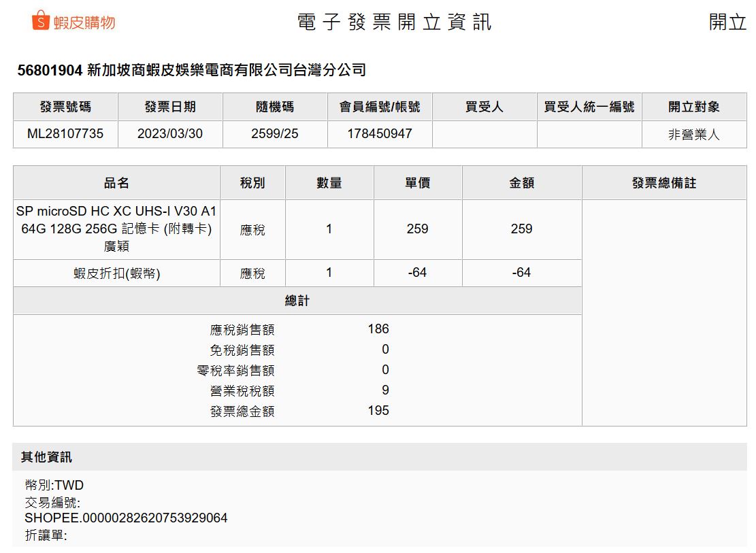Click the 營業稅稅額 label

[x=242, y=391]
